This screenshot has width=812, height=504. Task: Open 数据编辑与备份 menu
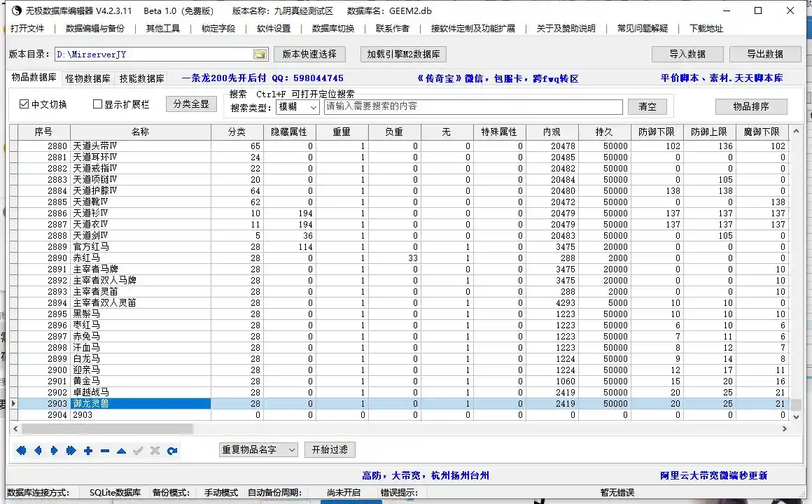coord(95,29)
